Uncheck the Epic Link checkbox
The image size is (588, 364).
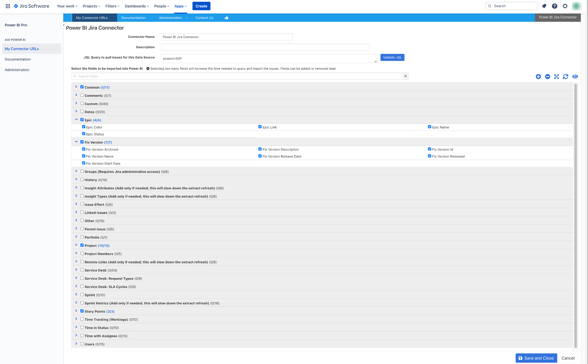click(260, 126)
